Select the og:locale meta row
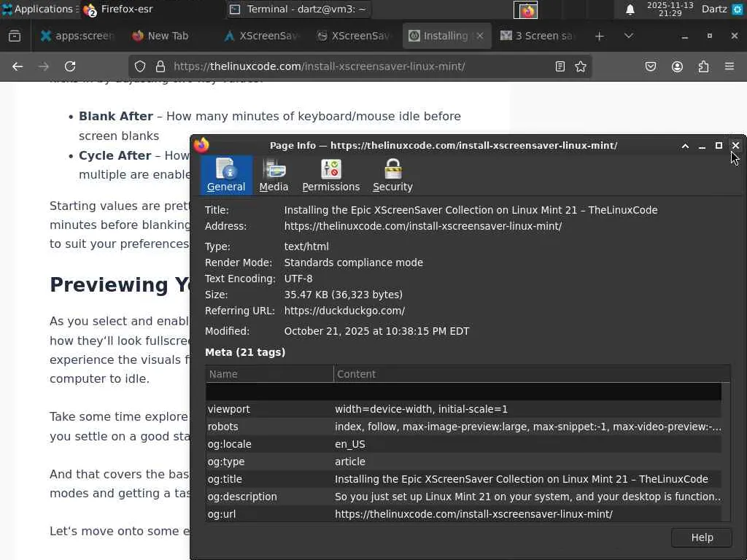The width and height of the screenshot is (747, 560). click(x=463, y=444)
